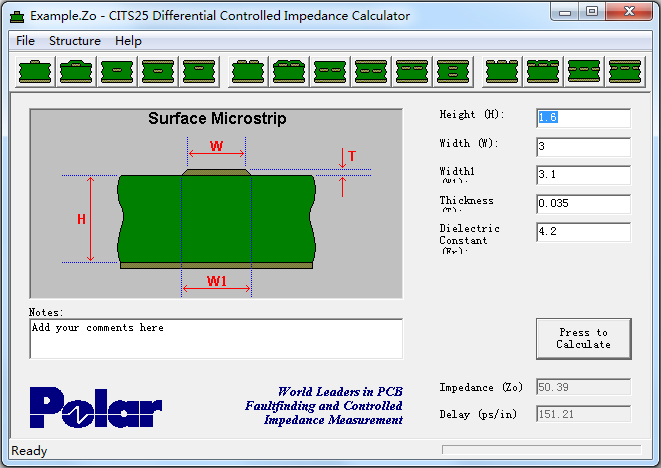Select the Edge-Coupled Coated Microstrip icon

(x=289, y=71)
